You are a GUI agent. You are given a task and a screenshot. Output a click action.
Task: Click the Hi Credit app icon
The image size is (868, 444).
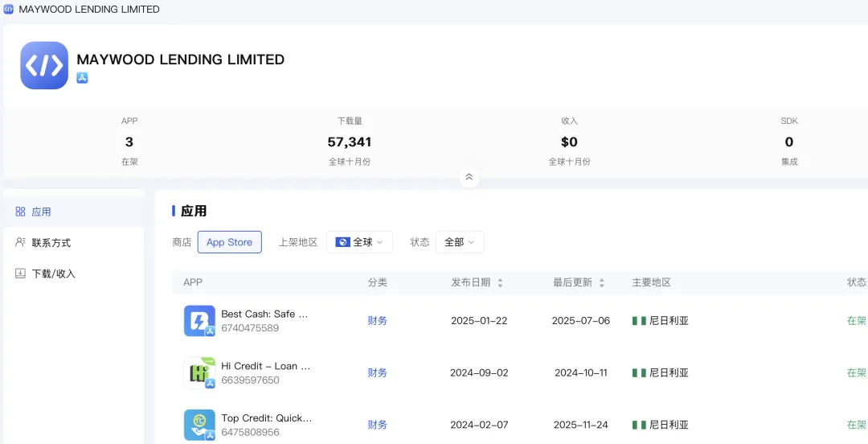coord(199,373)
